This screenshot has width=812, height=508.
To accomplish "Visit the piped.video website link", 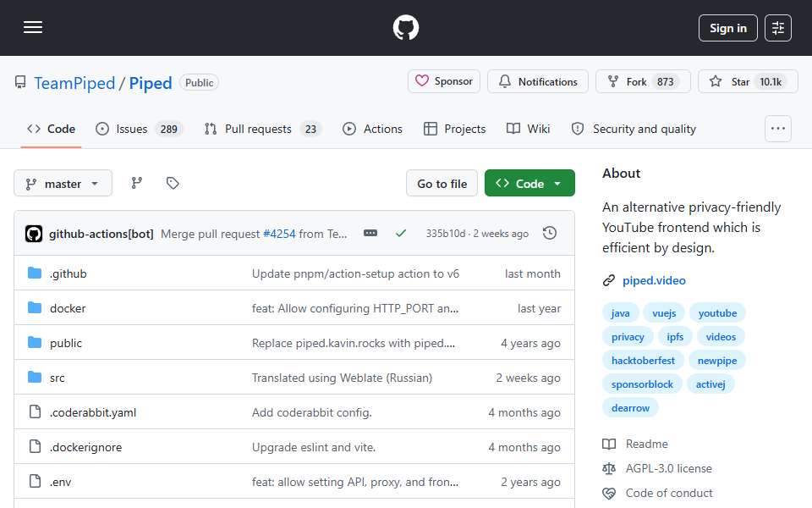I will point(654,280).
